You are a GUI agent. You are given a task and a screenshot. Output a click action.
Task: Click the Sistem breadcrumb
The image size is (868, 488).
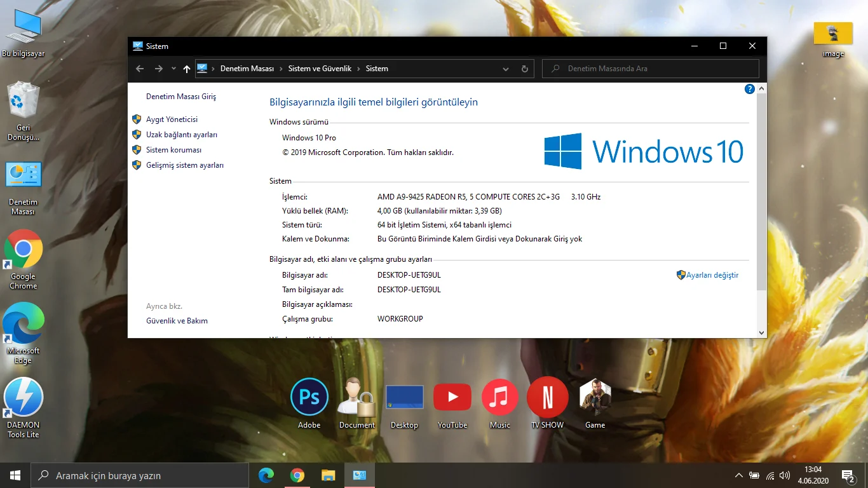tap(377, 69)
